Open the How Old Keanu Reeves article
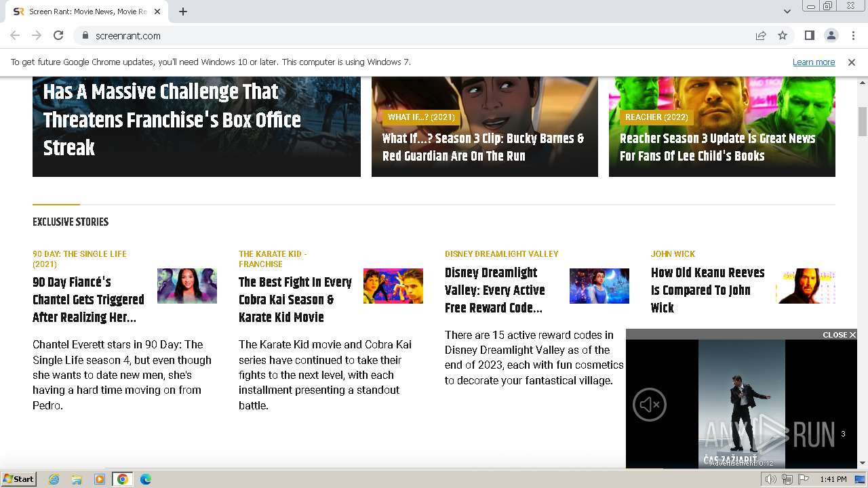The width and height of the screenshot is (868, 488). click(x=707, y=290)
